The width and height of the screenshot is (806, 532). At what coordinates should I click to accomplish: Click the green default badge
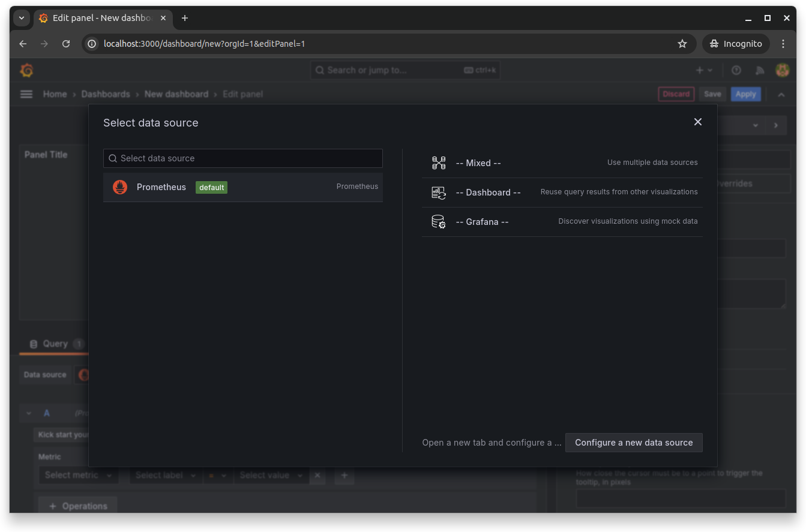coord(211,187)
